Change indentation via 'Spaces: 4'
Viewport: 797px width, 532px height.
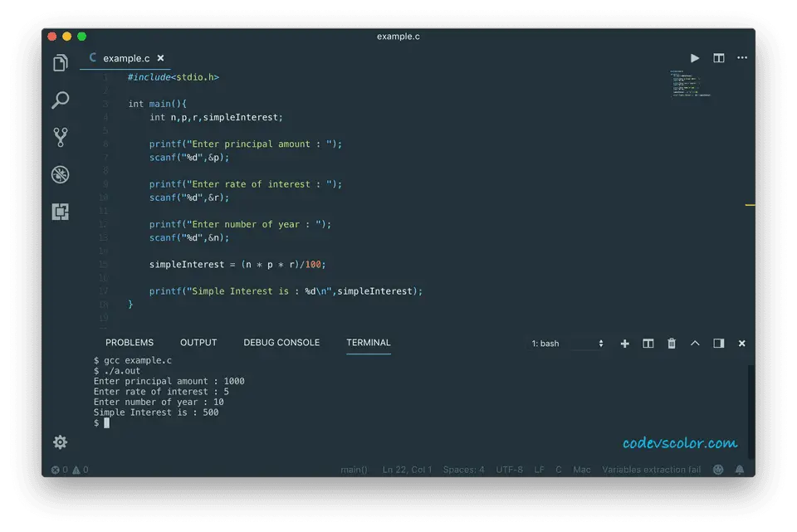tap(463, 470)
